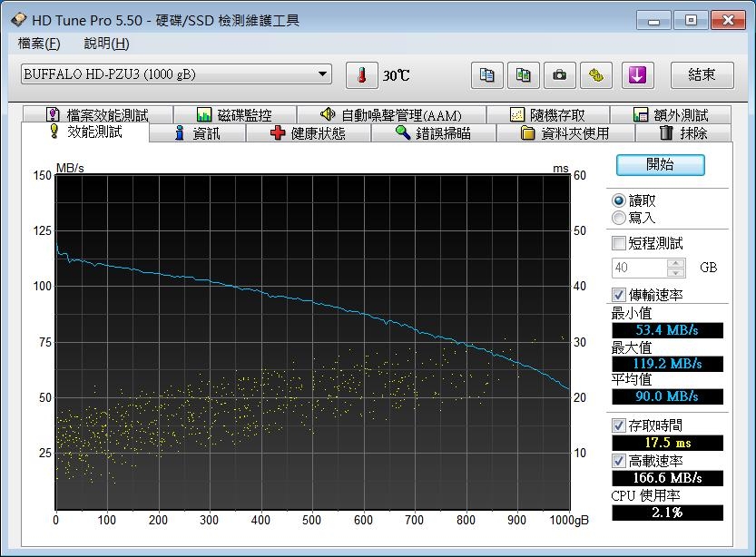This screenshot has height=557, width=756.
Task: Click the benchmark graph area
Action: tap(312, 342)
